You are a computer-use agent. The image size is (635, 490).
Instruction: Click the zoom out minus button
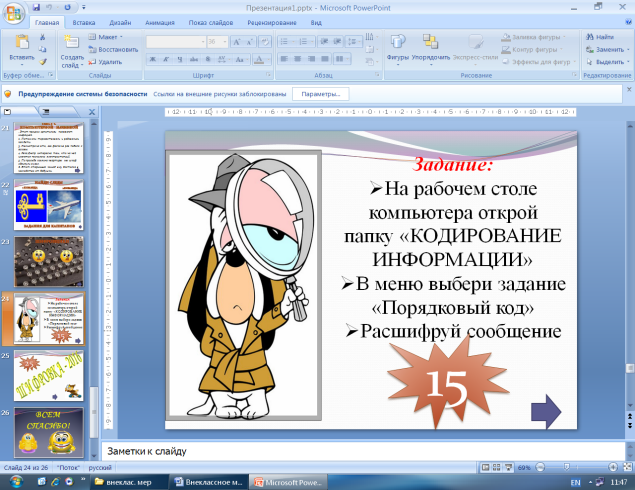[540, 467]
